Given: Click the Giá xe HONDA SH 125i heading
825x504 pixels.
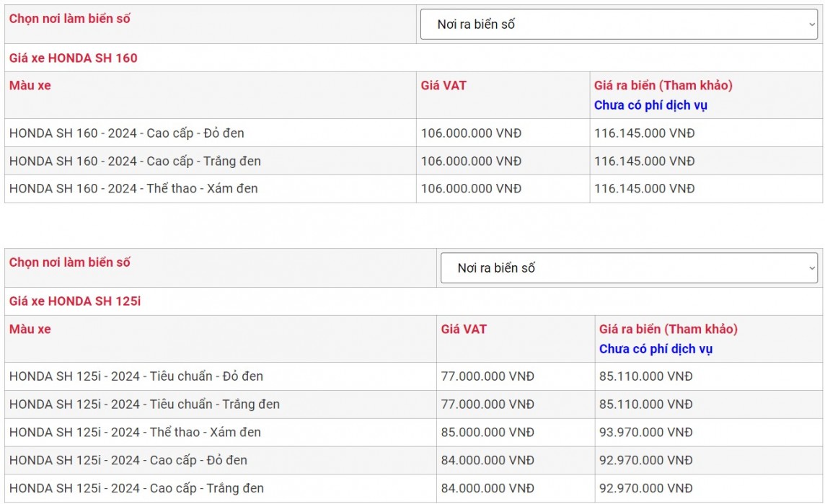Looking at the screenshot, I should point(74,301).
